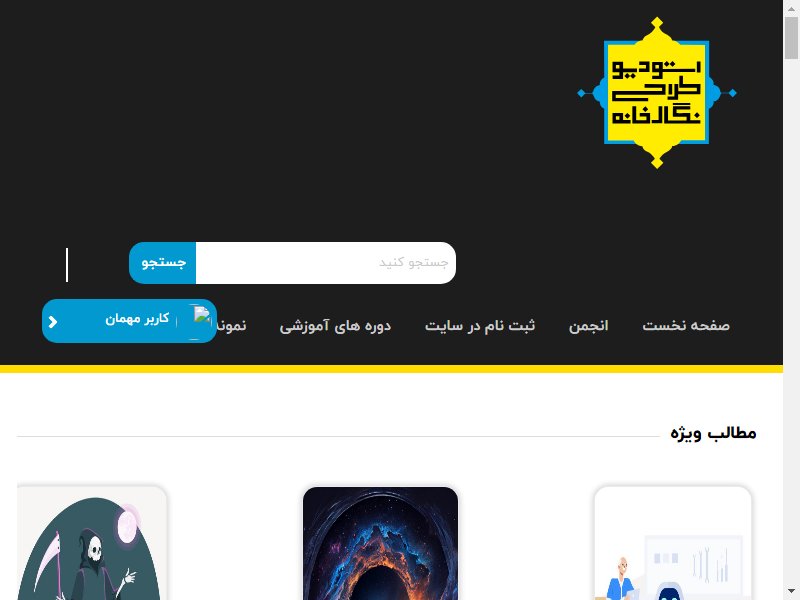Select the partially hidden نمونه menu item
This screenshot has height=600, width=800.
232,326
